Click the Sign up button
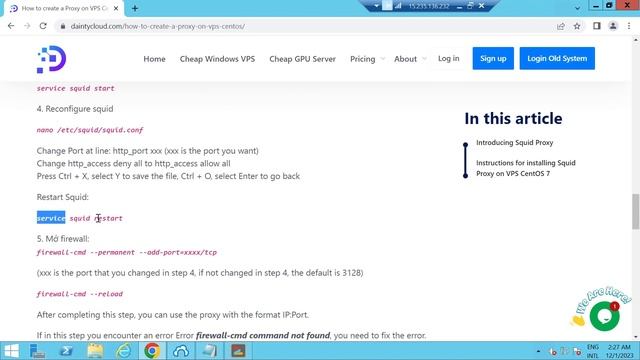This screenshot has height=360, width=640. (493, 58)
